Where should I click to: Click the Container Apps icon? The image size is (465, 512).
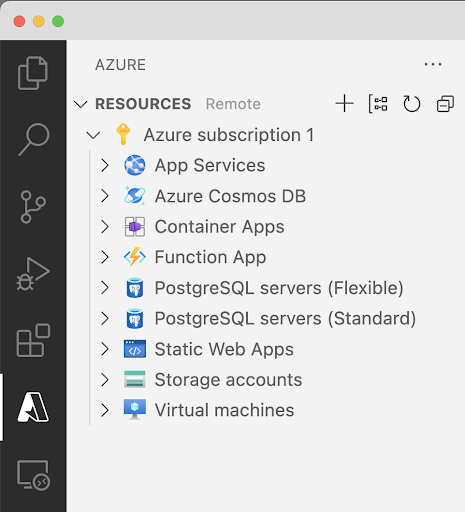(x=135, y=227)
